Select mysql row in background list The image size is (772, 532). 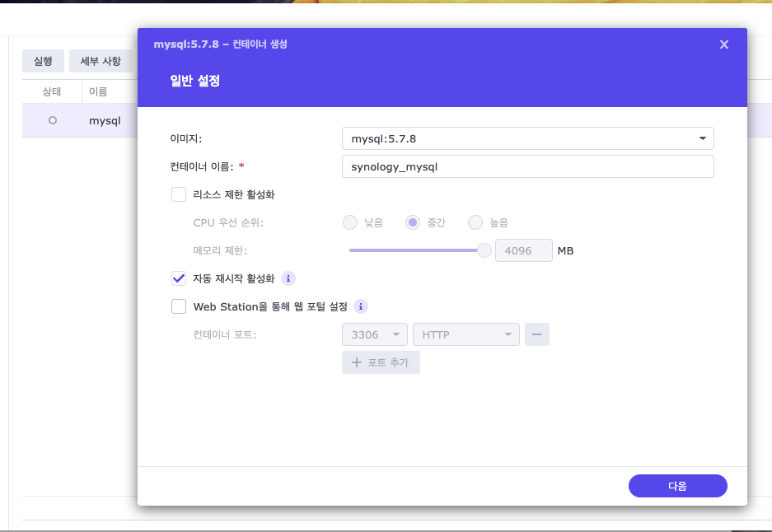(80, 120)
